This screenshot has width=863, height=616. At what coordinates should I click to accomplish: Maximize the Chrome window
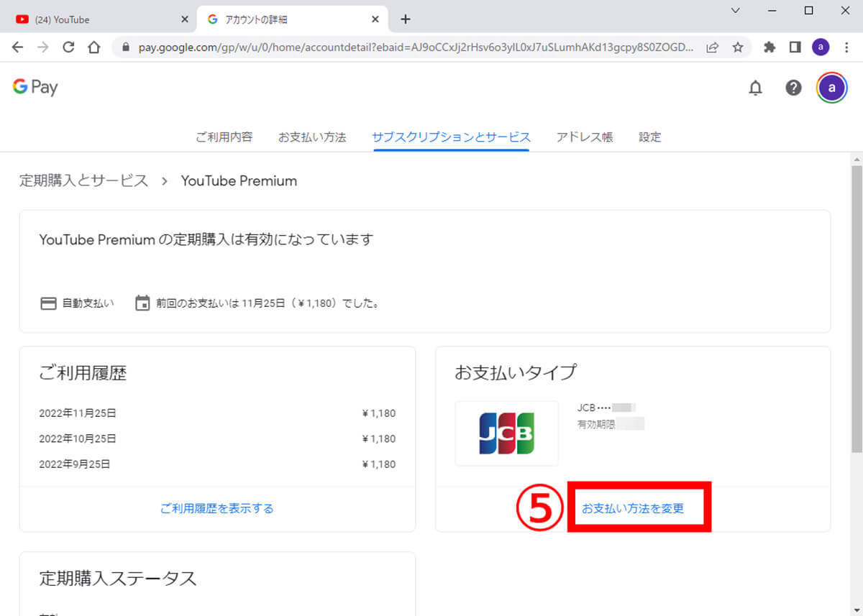click(x=809, y=10)
